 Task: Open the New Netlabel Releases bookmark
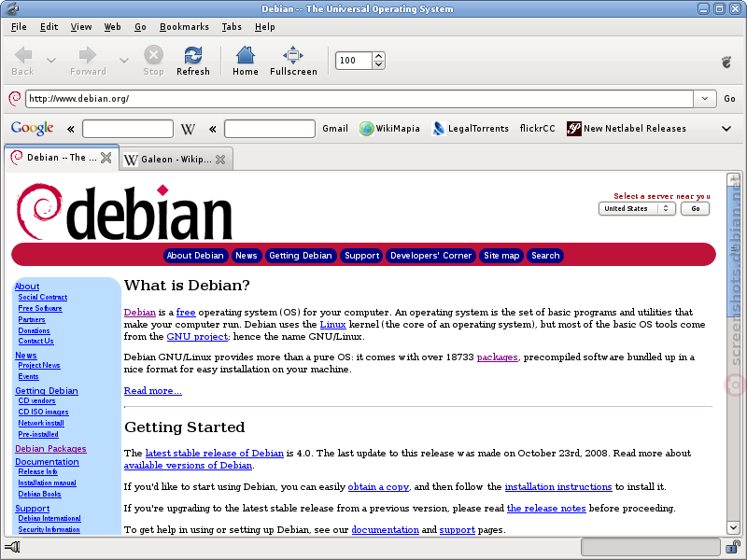coord(627,129)
